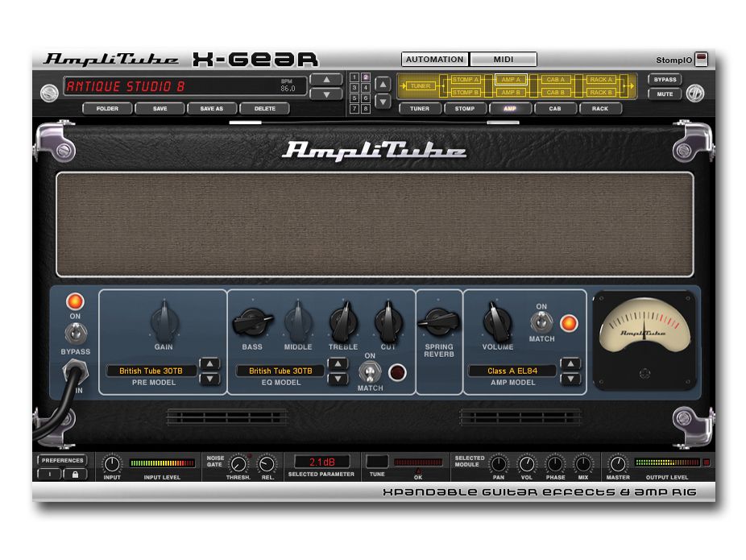Click the StompIO indicator icon
This screenshot has height=560, width=746.
coord(701,60)
